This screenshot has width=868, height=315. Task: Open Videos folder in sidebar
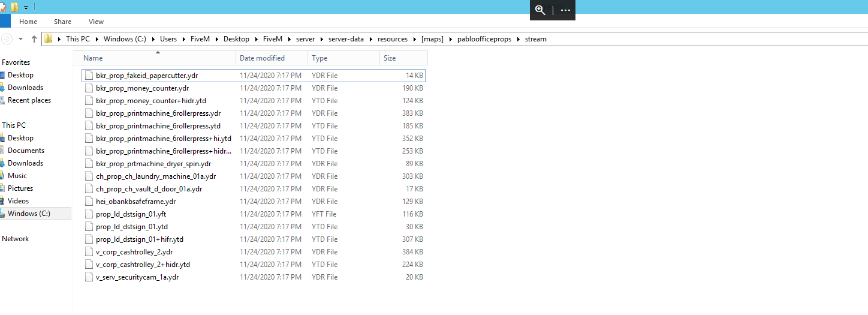(x=19, y=201)
